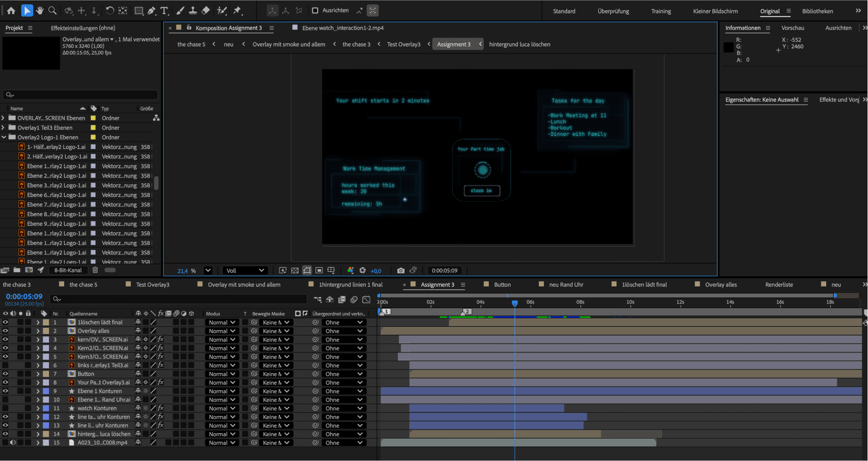868x461 pixels.
Task: Select the Eraser tool
Action: (x=206, y=10)
